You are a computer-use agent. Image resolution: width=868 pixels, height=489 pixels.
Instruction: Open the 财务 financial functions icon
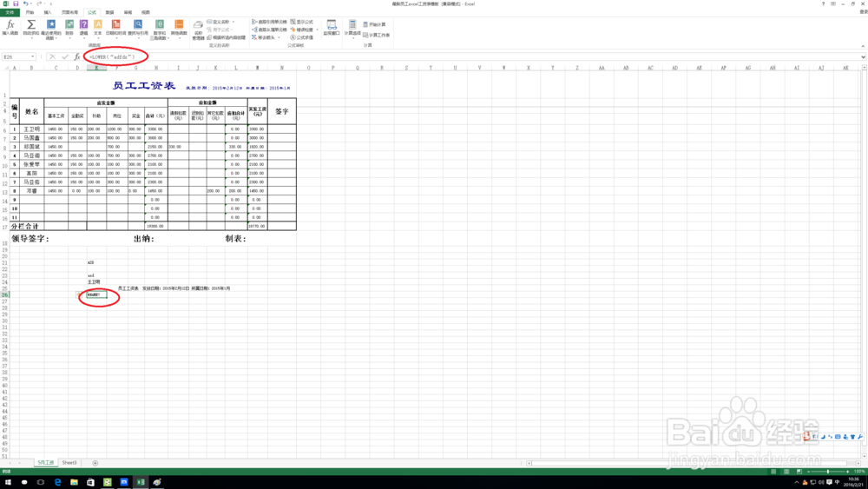pyautogui.click(x=69, y=28)
